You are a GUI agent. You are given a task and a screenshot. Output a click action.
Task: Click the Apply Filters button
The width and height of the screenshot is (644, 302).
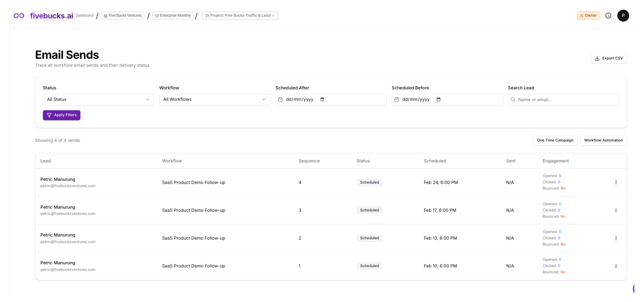point(62,115)
